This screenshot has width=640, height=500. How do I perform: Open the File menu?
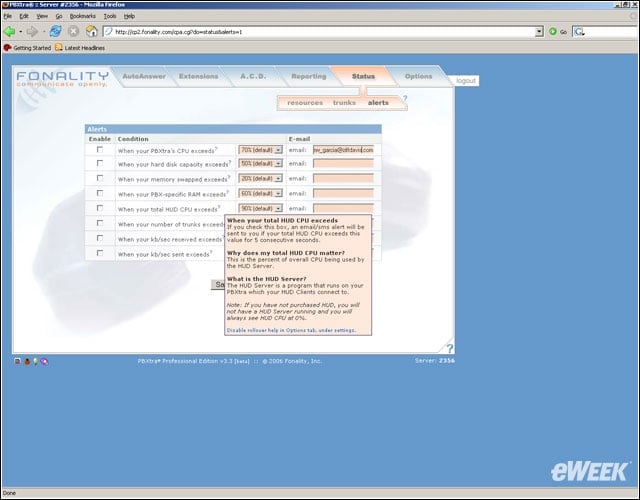(x=7, y=16)
